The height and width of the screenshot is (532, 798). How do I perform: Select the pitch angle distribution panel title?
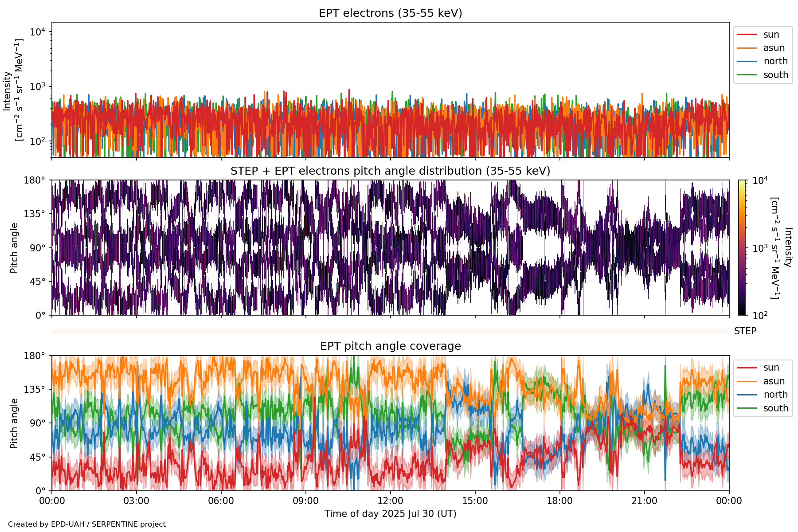(x=390, y=171)
